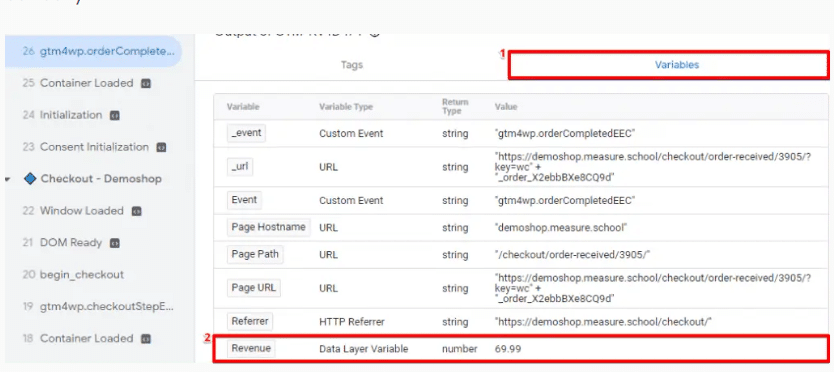Select event 19 gtm4wp.checkoutStepE
The width and height of the screenshot is (834, 372).
click(98, 307)
